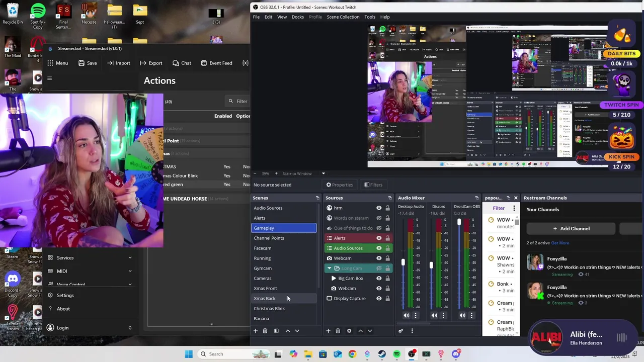This screenshot has width=644, height=362.
Task: Open the Audio Mixer toolbar options menu
Action: (412, 331)
